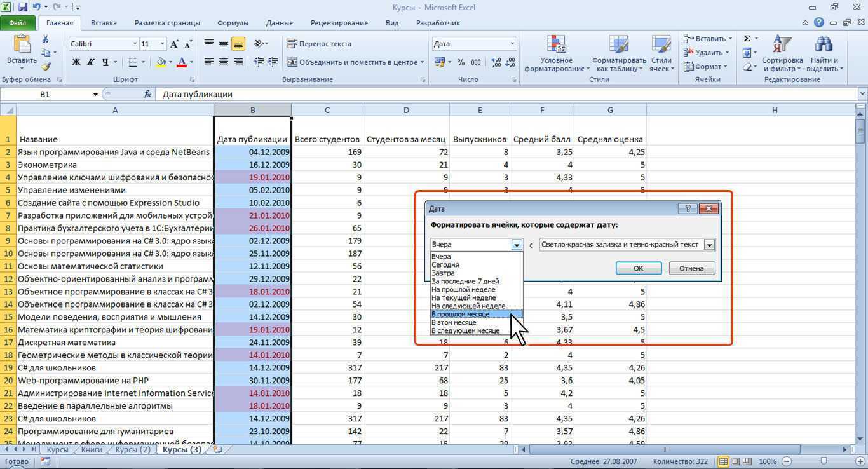This screenshot has width=868, height=469.
Task: Toggle bold formatting
Action: [76, 62]
